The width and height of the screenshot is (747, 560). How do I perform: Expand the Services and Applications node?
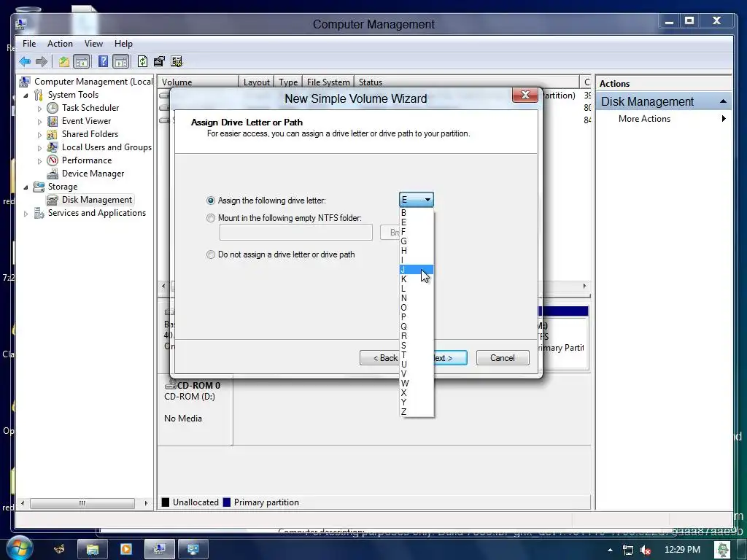tap(26, 214)
